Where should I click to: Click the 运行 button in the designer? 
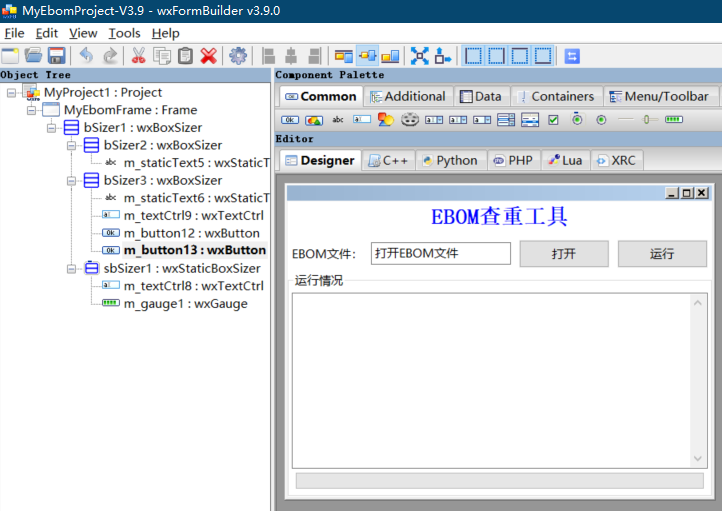click(x=662, y=254)
